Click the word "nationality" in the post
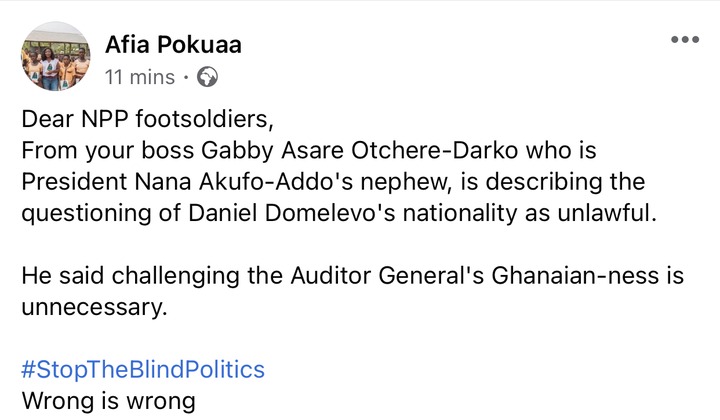Viewport: 720px width, 420px height. tap(460, 214)
